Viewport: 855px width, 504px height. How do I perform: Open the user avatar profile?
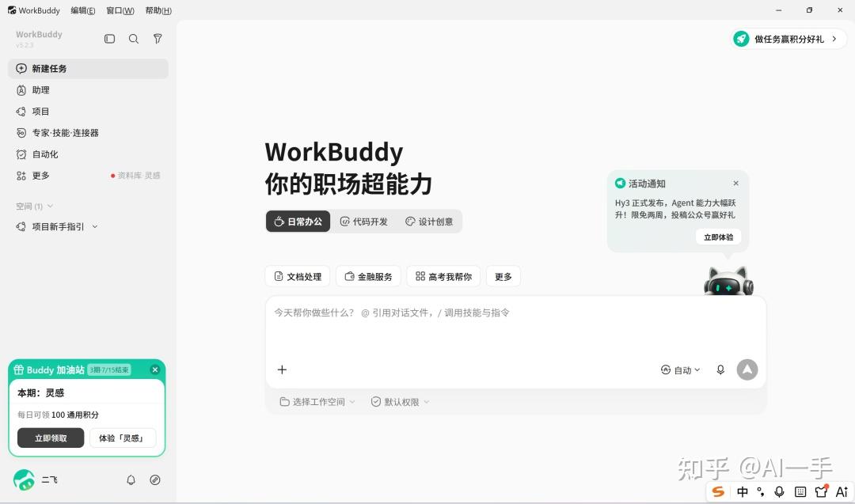[24, 480]
